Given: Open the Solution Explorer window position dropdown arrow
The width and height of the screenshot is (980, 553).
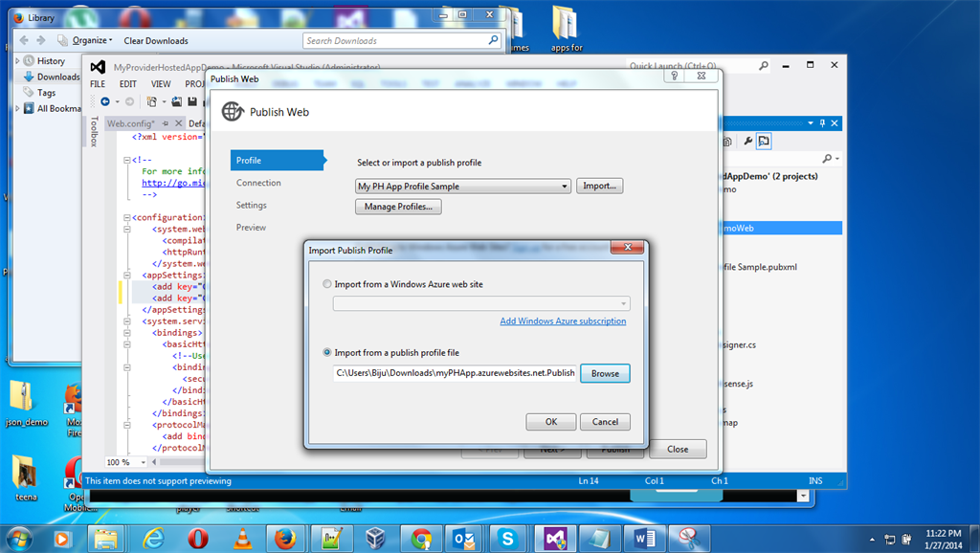Looking at the screenshot, I should click(x=810, y=123).
